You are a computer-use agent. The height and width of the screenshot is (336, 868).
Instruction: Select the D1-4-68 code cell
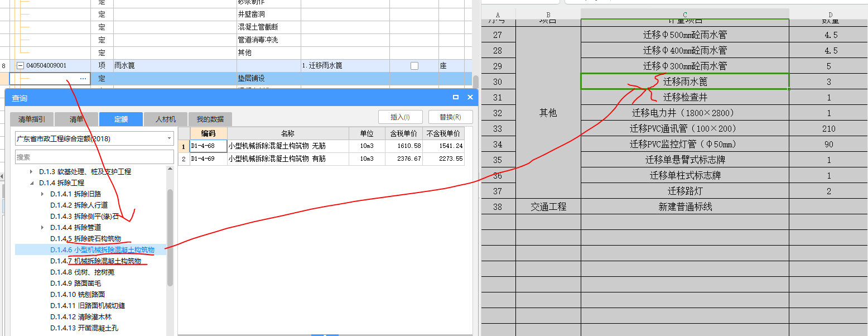coord(208,146)
